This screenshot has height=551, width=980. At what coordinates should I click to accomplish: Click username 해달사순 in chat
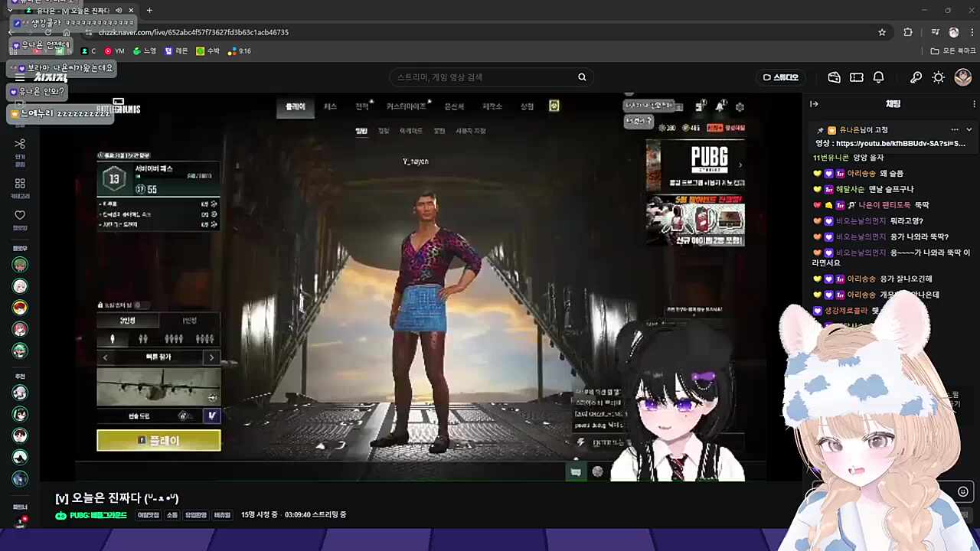tap(850, 189)
